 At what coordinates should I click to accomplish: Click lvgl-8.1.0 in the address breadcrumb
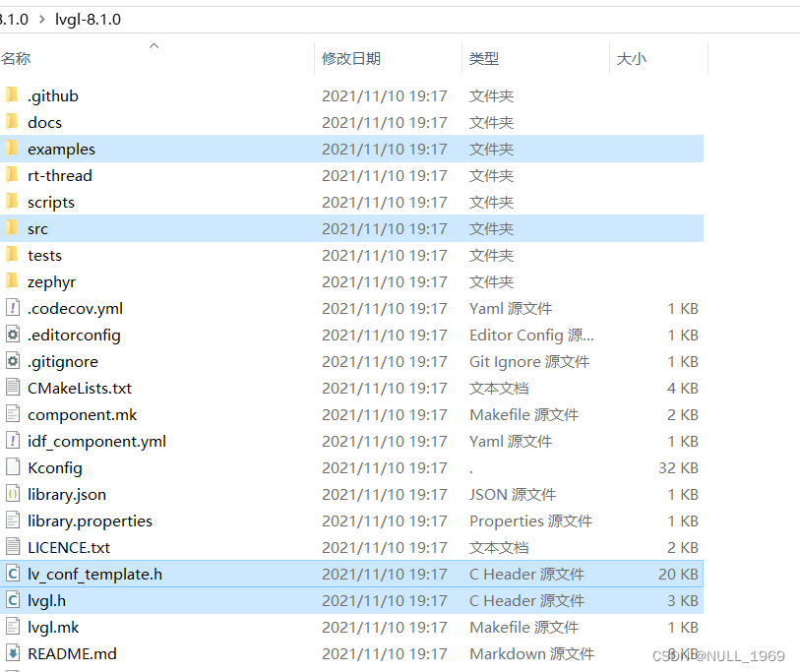point(88,20)
